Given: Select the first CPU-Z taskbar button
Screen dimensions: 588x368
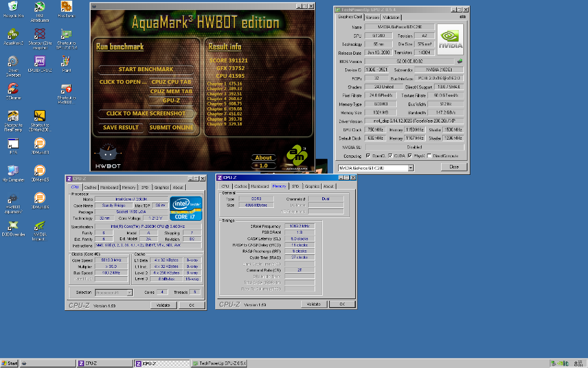Looking at the screenshot, I should [x=105, y=363].
